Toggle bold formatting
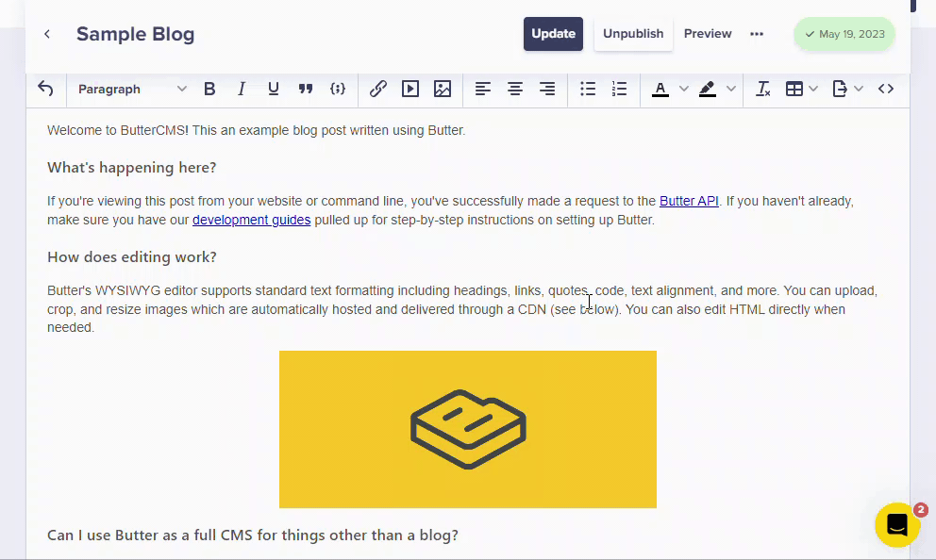The image size is (936, 560). (209, 89)
